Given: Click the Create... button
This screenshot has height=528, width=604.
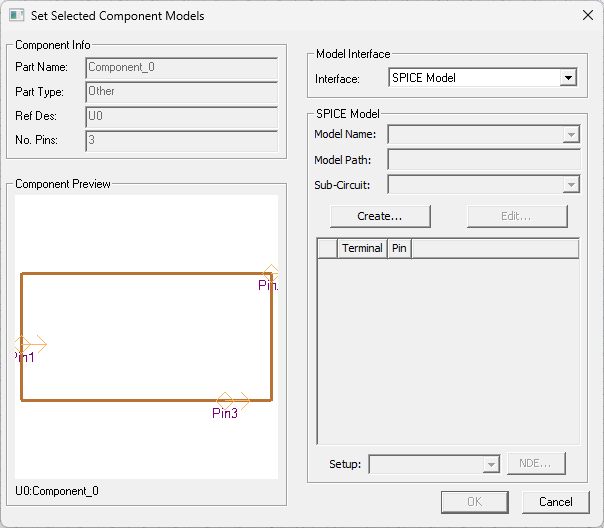Looking at the screenshot, I should [380, 216].
